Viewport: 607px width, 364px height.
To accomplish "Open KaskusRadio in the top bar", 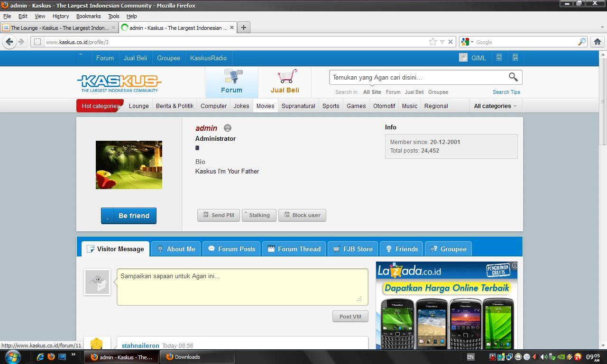I will [208, 58].
